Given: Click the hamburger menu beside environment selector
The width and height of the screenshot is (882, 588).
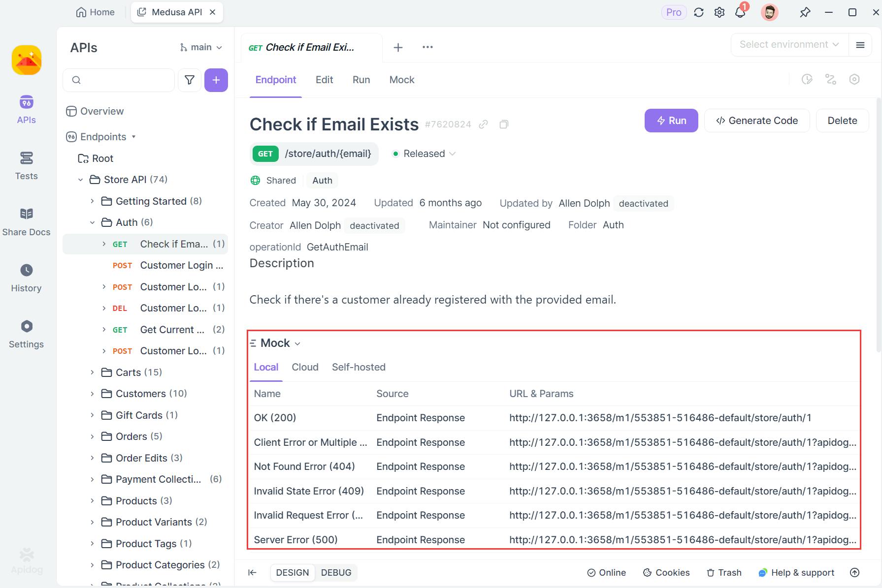Looking at the screenshot, I should pos(860,45).
